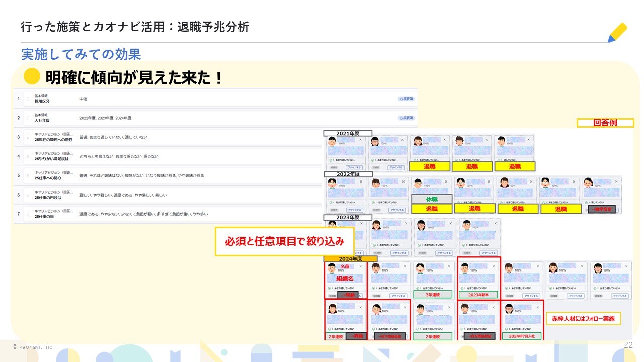The image size is (644, 362).
Task: Click the green check on last 2024年度 top-row card
Action: (x=595, y=288)
